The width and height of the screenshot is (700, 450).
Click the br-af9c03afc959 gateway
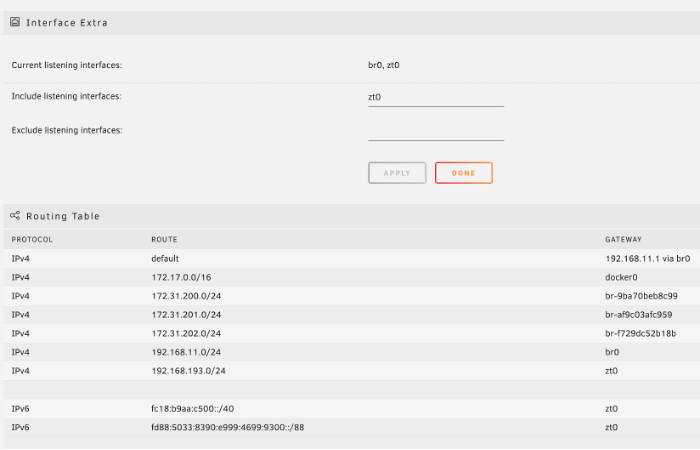click(x=639, y=315)
